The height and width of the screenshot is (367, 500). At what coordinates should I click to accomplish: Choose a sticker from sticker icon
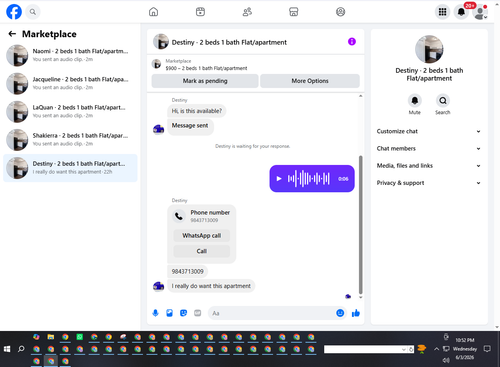[x=183, y=313]
